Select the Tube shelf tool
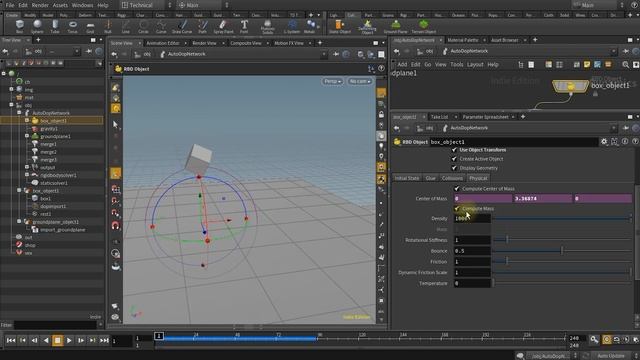The height and width of the screenshot is (360, 640). [x=55, y=27]
